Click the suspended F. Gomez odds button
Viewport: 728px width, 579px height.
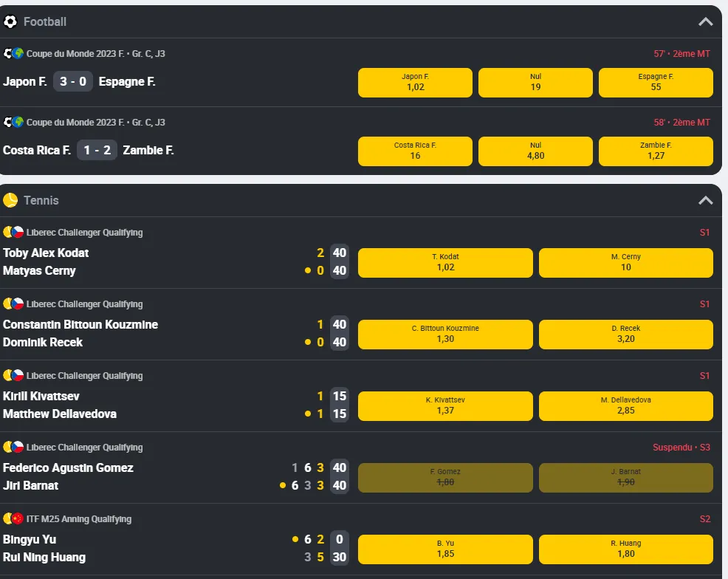pyautogui.click(x=444, y=477)
